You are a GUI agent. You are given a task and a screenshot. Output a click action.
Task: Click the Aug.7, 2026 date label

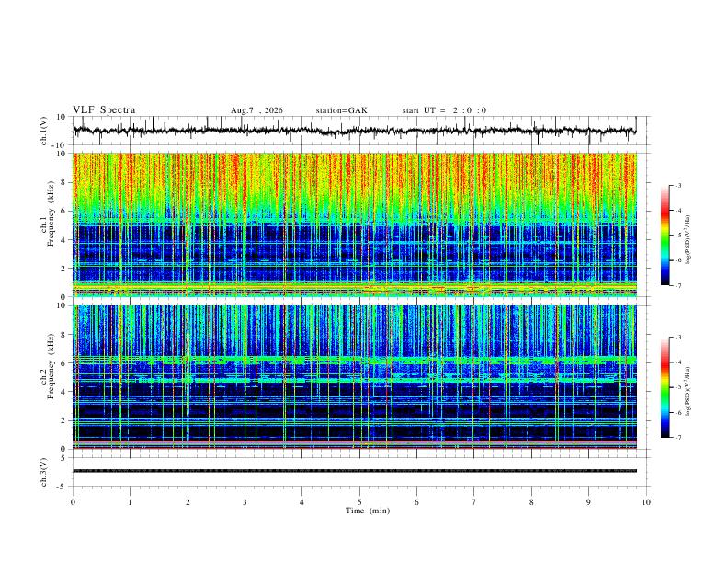coord(256,110)
